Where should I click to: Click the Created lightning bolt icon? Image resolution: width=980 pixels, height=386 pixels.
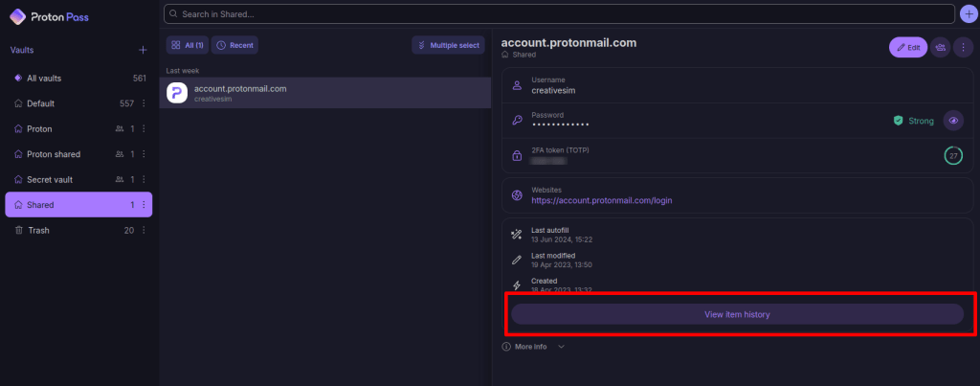(516, 285)
